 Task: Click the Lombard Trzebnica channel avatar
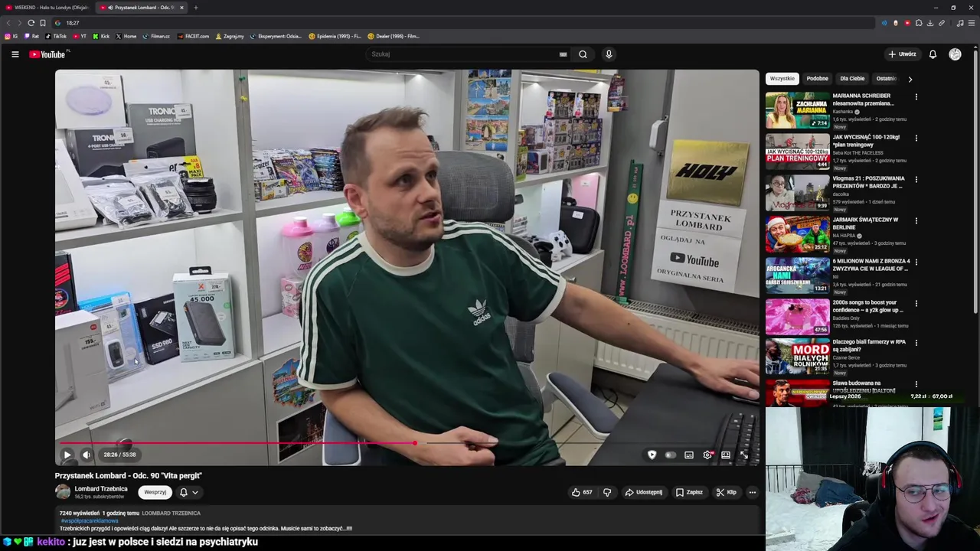point(62,492)
